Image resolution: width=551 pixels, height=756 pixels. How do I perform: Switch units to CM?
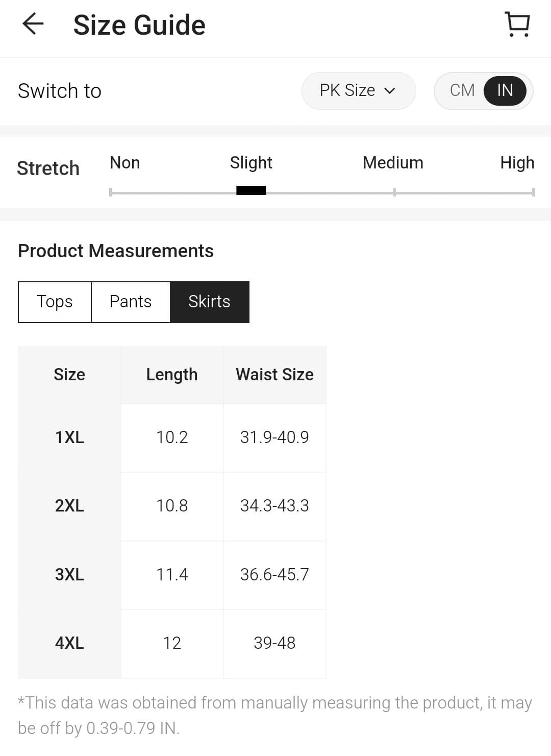(462, 90)
